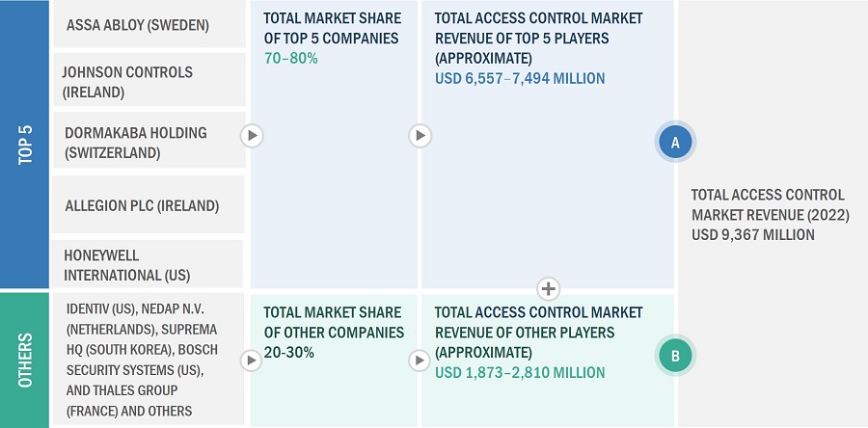This screenshot has width=868, height=428.
Task: Click the 20-30% other companies share
Action: [290, 352]
